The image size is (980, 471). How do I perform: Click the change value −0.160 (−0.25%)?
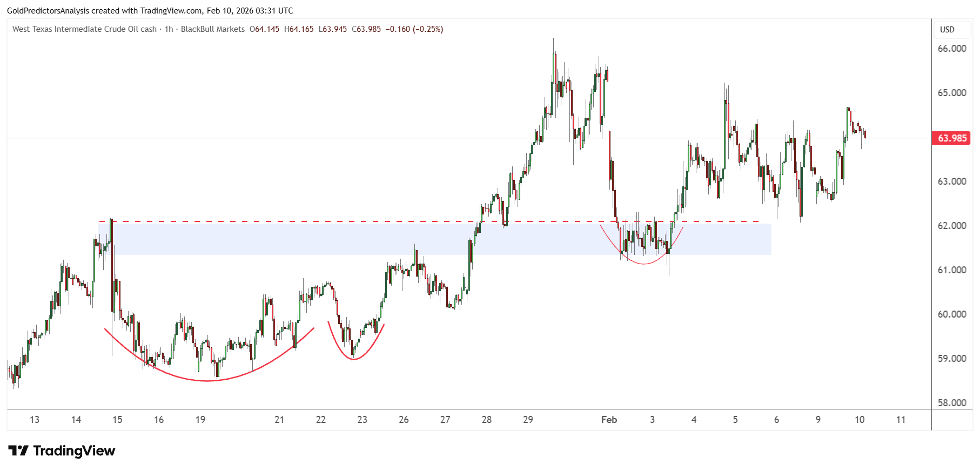(414, 29)
